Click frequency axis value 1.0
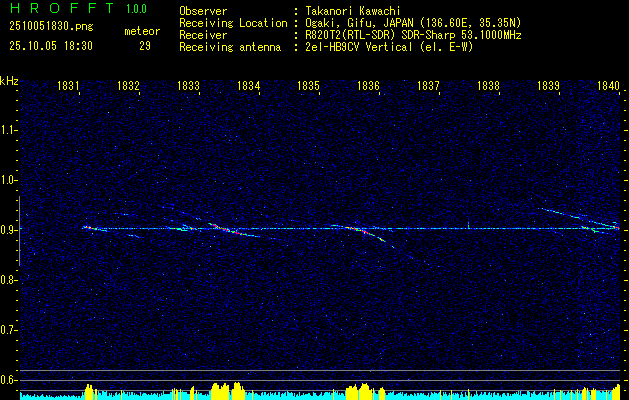Screen dimensions: 629x400 click(8, 180)
